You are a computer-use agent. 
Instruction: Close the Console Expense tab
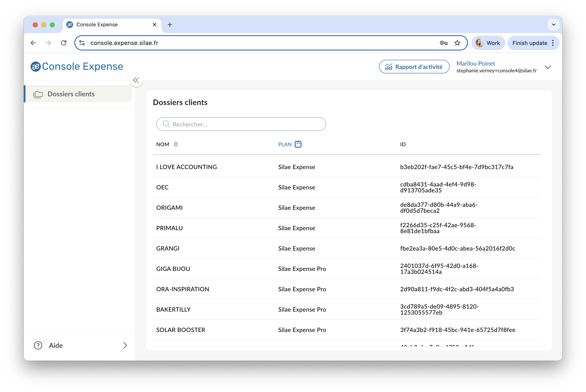tap(154, 25)
